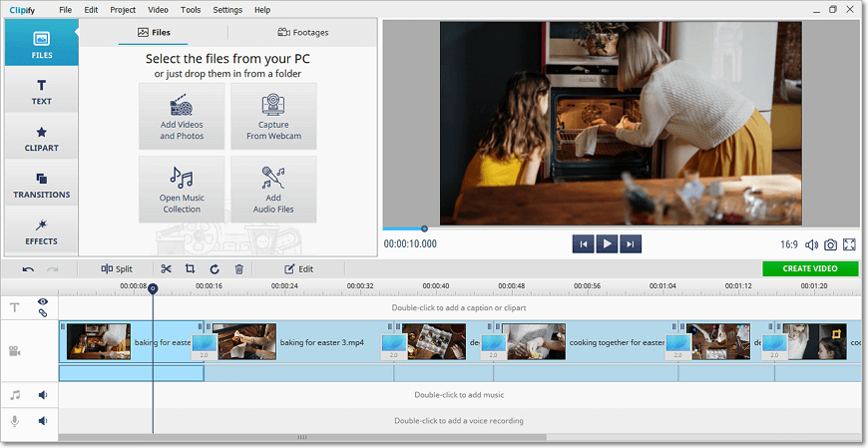Click the timeline horizontal scrollbar
Screen dimensions: 868x448
[x=302, y=437]
